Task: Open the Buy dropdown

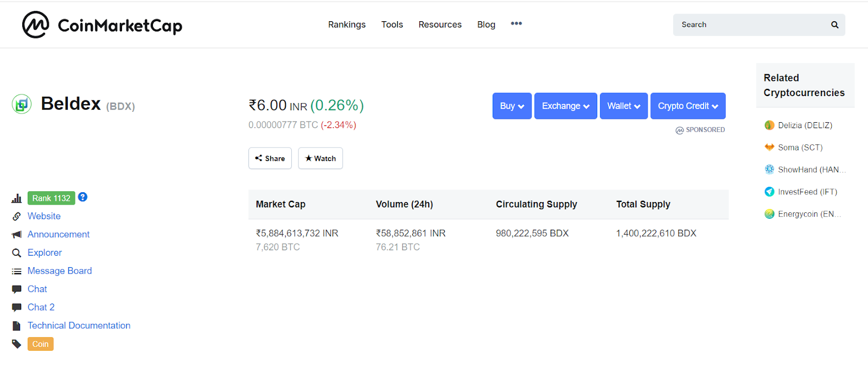Action: click(512, 106)
